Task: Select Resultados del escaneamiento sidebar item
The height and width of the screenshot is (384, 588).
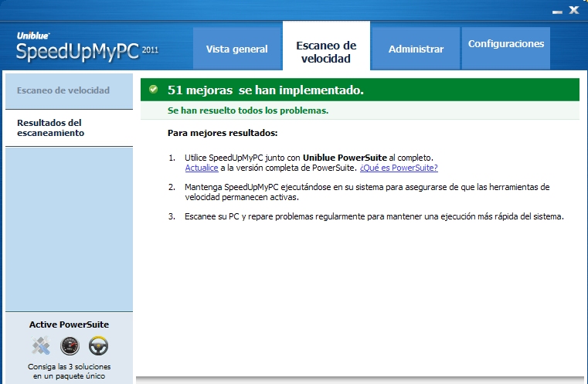Action: click(x=69, y=128)
